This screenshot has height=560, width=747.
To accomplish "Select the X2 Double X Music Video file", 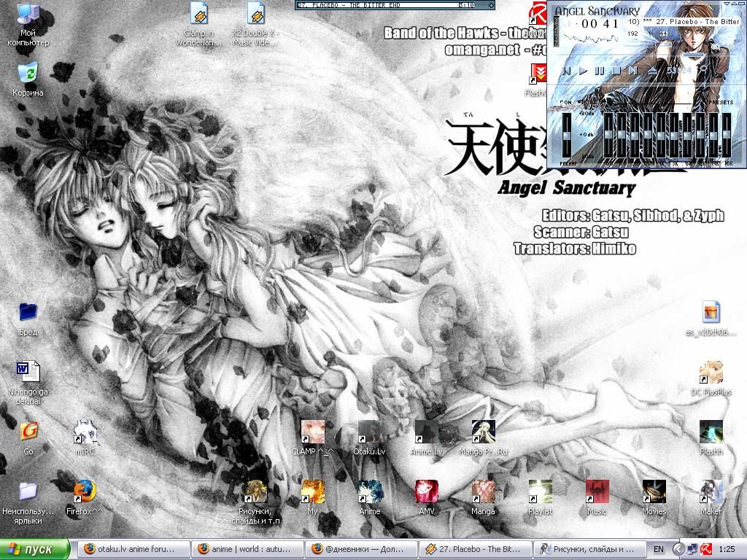I will coord(255,24).
